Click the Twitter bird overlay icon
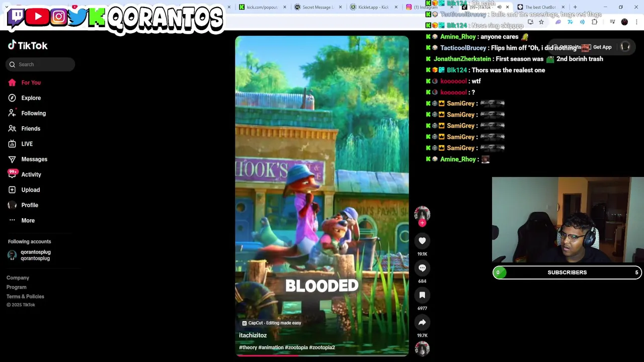This screenshot has height=362, width=644. 77,17
